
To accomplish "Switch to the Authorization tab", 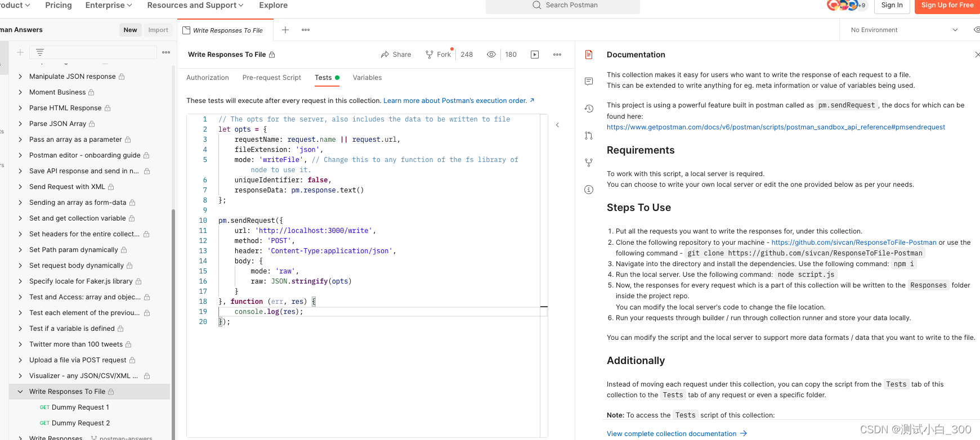I will coord(208,78).
